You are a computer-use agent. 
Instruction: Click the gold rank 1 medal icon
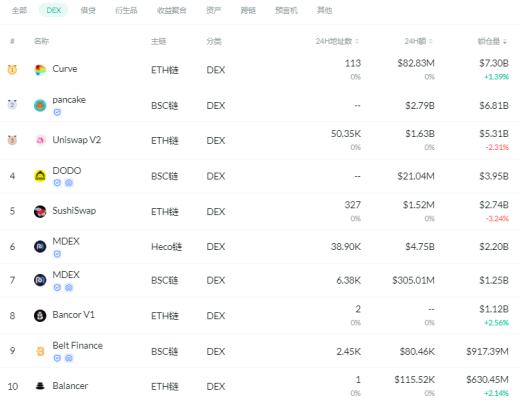coord(12,70)
